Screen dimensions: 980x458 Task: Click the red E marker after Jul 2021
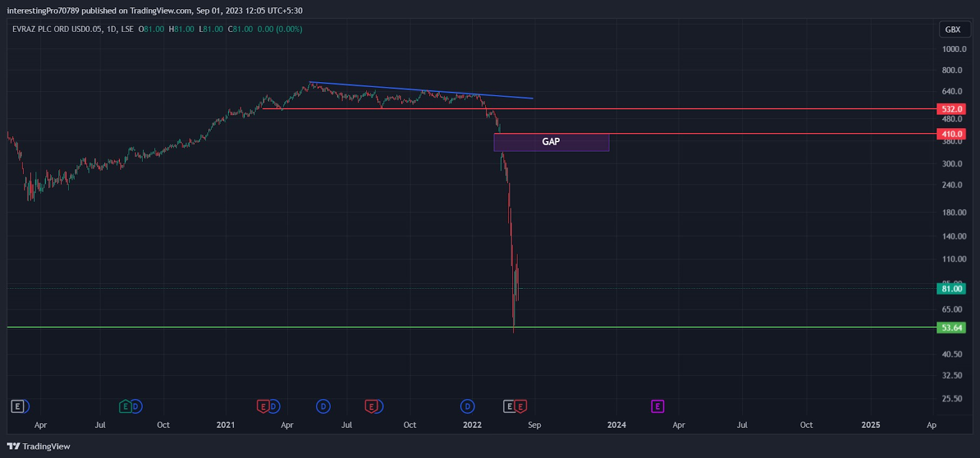[372, 406]
